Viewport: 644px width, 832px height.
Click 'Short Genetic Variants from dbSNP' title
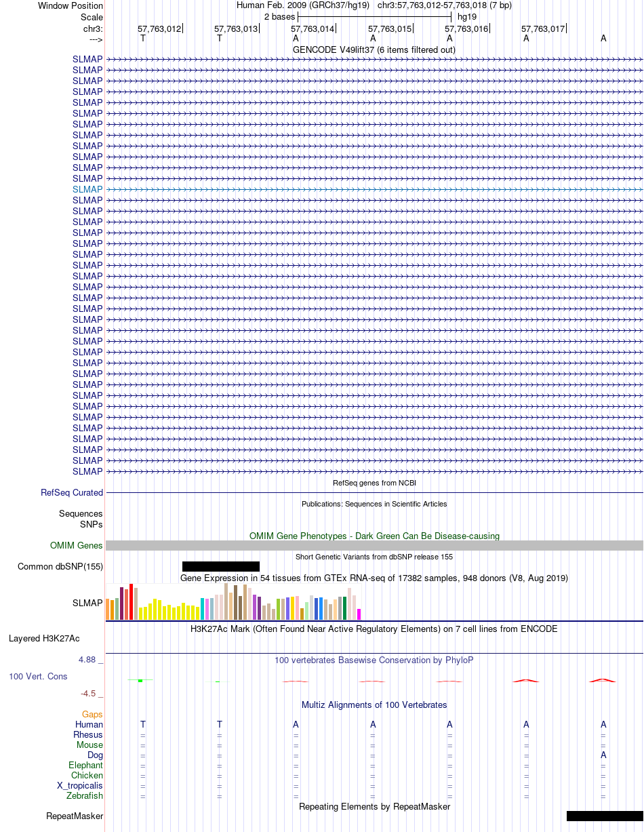click(x=374, y=557)
